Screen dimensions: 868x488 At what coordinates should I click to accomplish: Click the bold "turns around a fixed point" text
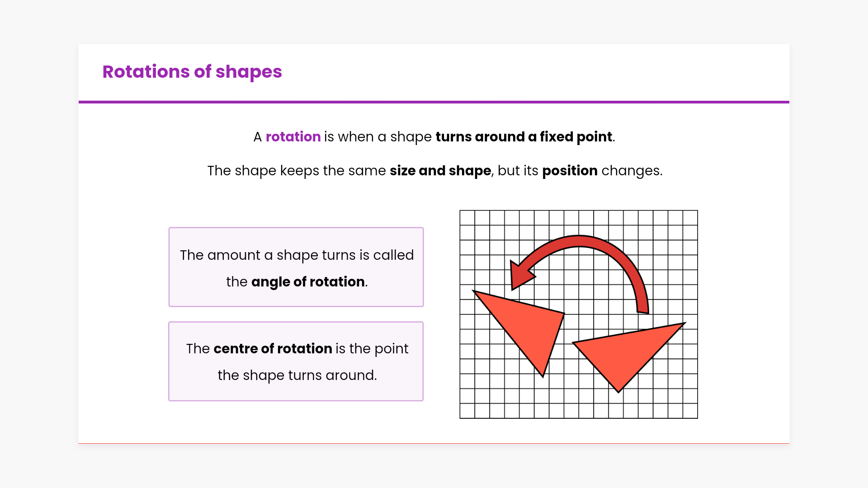524,136
